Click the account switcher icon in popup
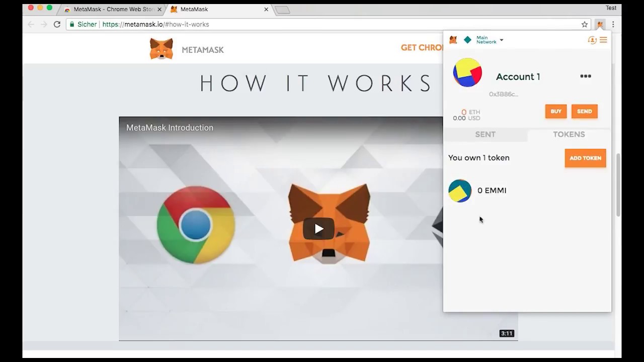The width and height of the screenshot is (644, 362). click(592, 40)
